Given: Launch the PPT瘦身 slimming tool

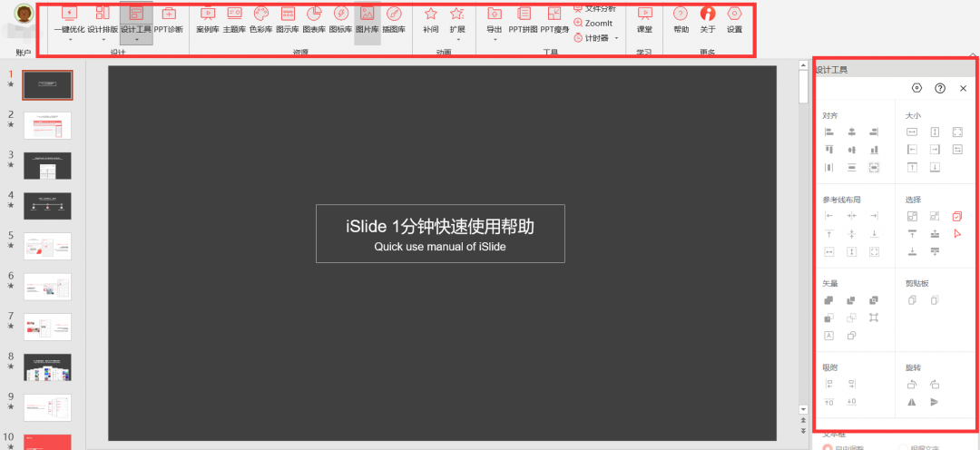Looking at the screenshot, I should point(554,19).
